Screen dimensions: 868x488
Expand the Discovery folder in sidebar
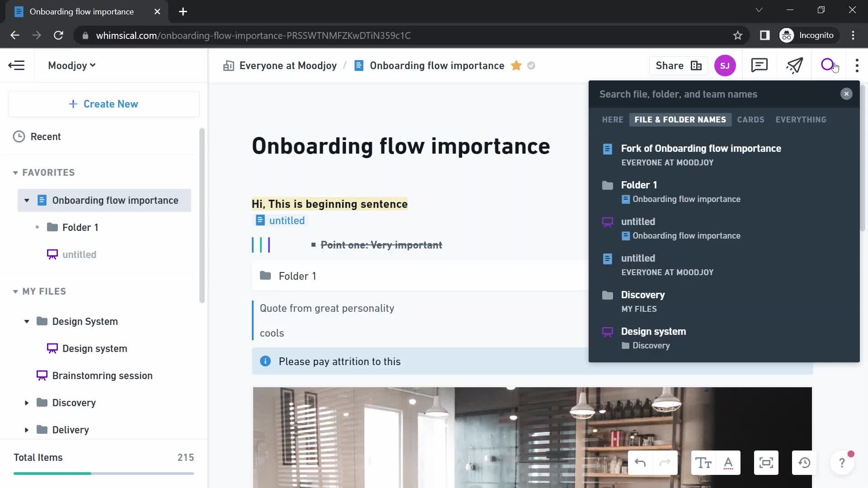tap(27, 403)
